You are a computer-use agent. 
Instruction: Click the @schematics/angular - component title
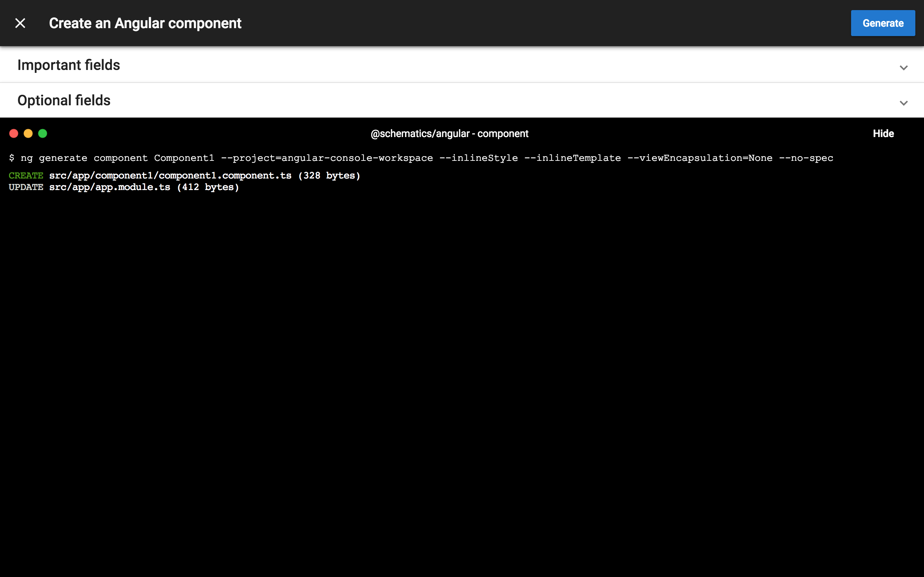point(449,133)
